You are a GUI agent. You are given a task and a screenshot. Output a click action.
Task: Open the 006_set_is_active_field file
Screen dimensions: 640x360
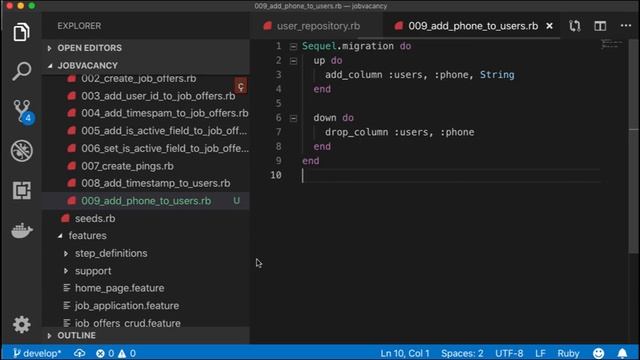(145, 148)
